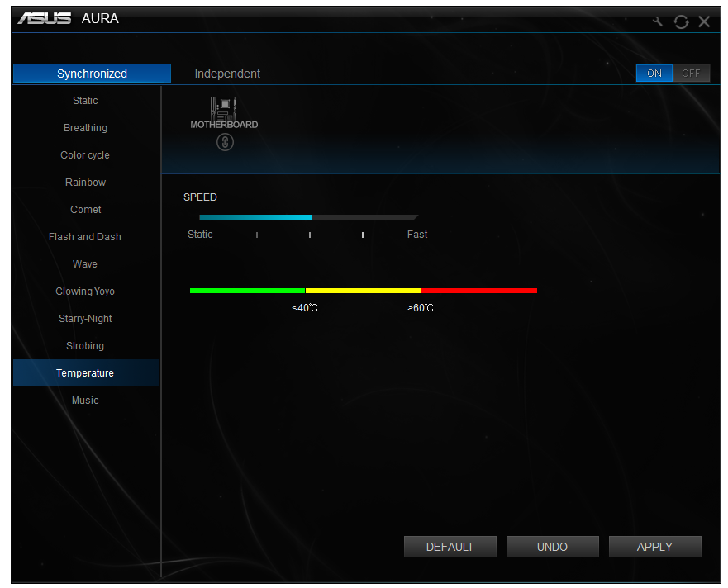Select the Music effect
Image resolution: width=728 pixels, height=588 pixels.
(85, 400)
